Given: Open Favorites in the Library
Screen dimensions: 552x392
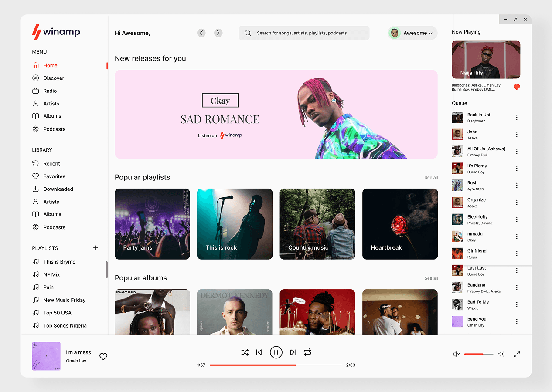Looking at the screenshot, I should [x=49, y=176].
